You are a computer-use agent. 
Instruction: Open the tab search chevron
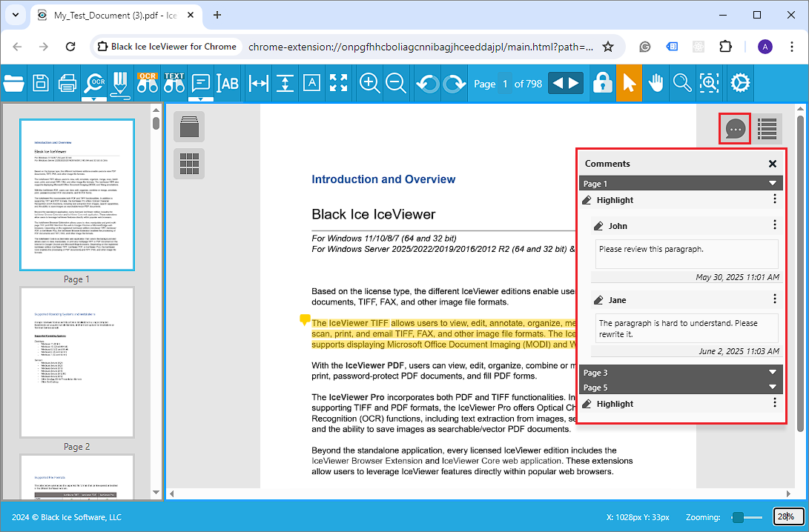[16, 15]
